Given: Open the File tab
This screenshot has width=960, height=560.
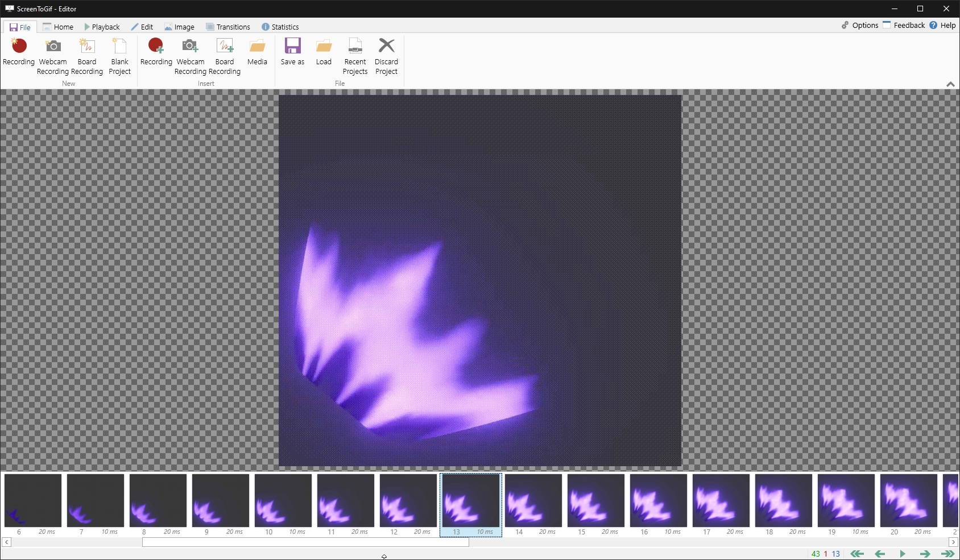Looking at the screenshot, I should click(20, 27).
